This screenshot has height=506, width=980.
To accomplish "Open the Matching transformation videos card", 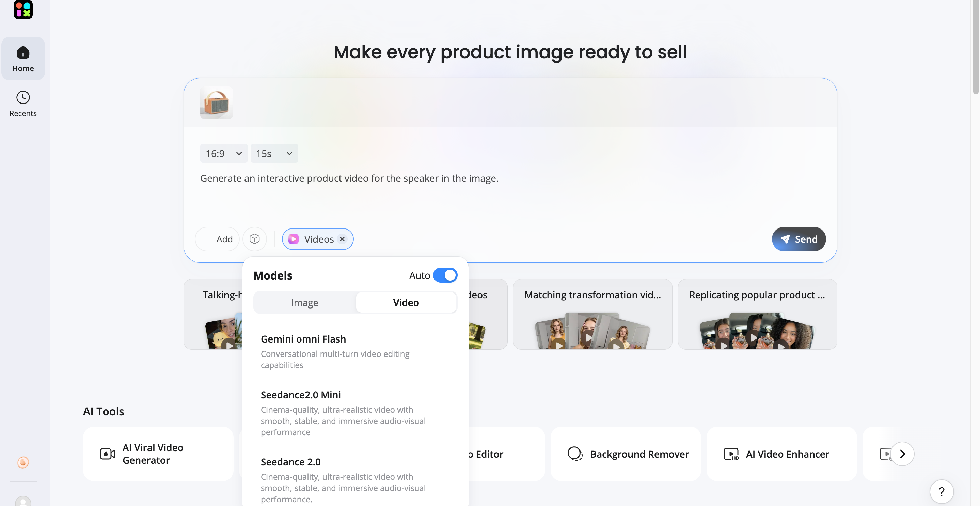I will point(592,314).
